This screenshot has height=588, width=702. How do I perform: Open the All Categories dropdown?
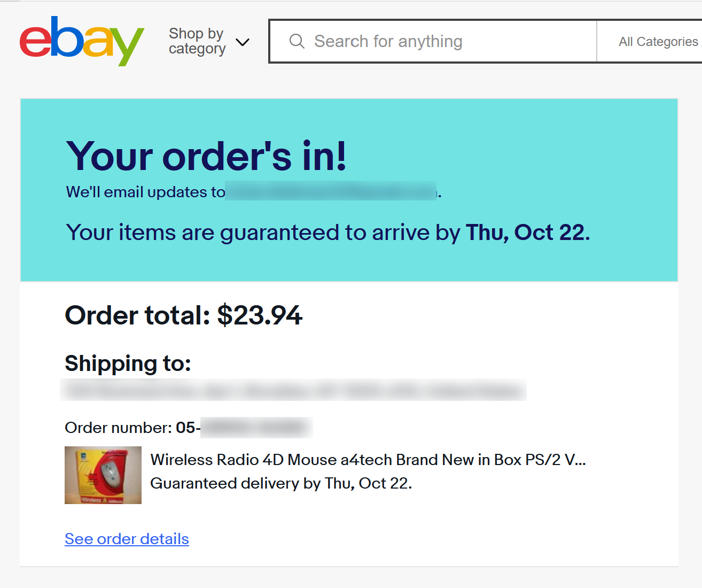658,41
